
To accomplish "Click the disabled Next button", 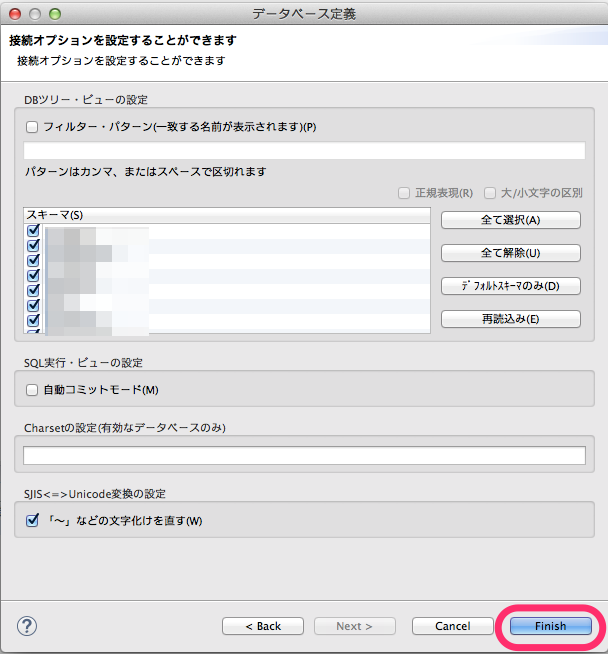I will tap(354, 626).
